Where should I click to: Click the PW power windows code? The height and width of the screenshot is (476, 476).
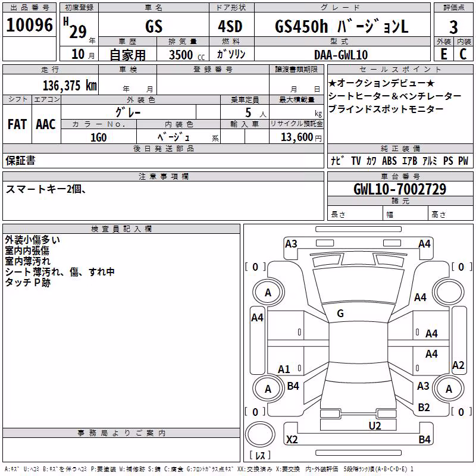tap(464, 161)
